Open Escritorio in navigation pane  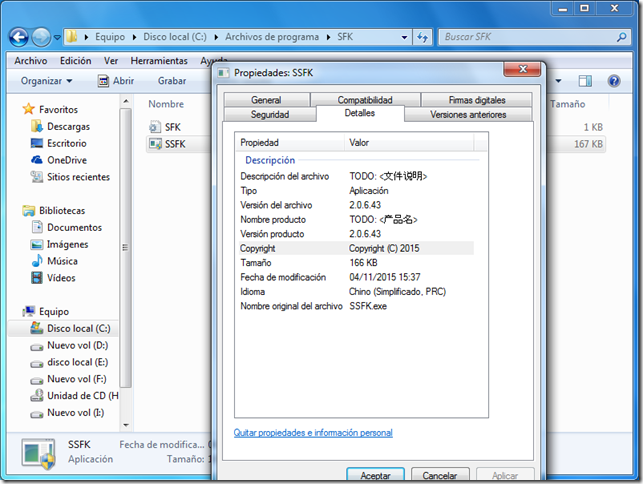[x=59, y=144]
